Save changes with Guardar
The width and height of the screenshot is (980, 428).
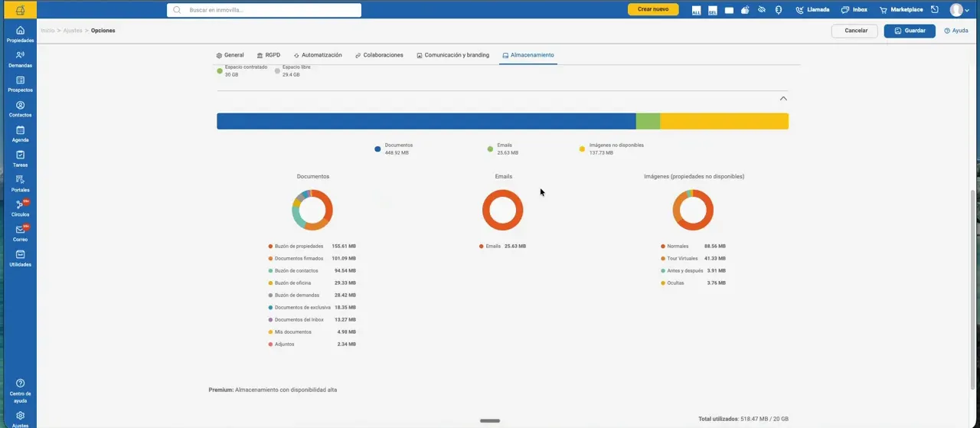tap(910, 31)
